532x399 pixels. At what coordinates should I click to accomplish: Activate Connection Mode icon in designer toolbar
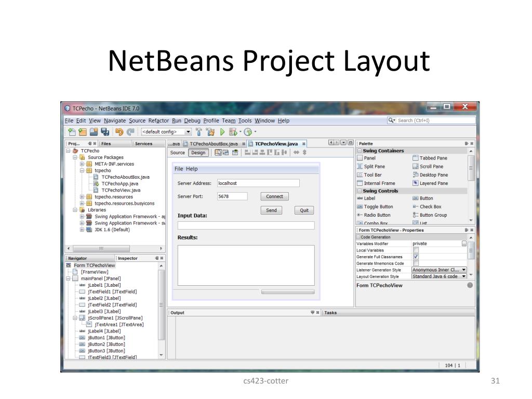click(226, 153)
